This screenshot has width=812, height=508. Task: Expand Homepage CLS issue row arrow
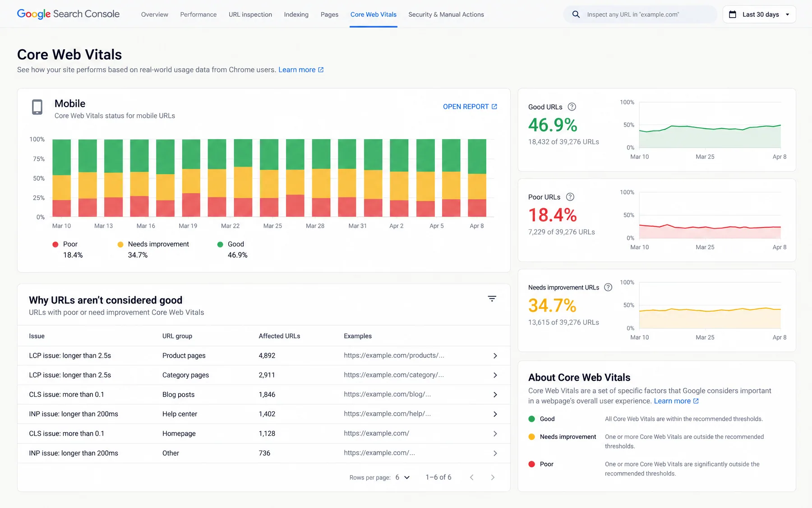click(x=495, y=433)
